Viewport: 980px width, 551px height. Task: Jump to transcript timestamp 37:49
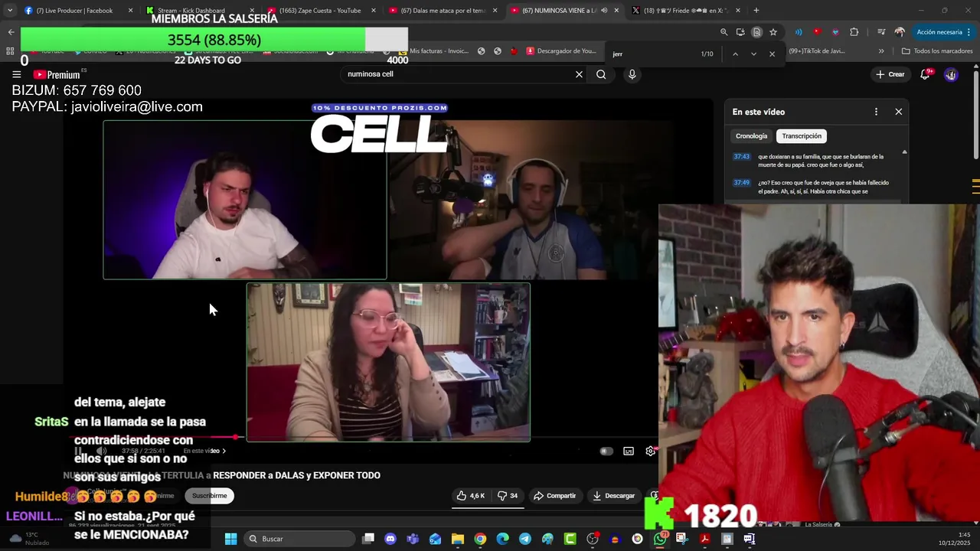coord(741,183)
